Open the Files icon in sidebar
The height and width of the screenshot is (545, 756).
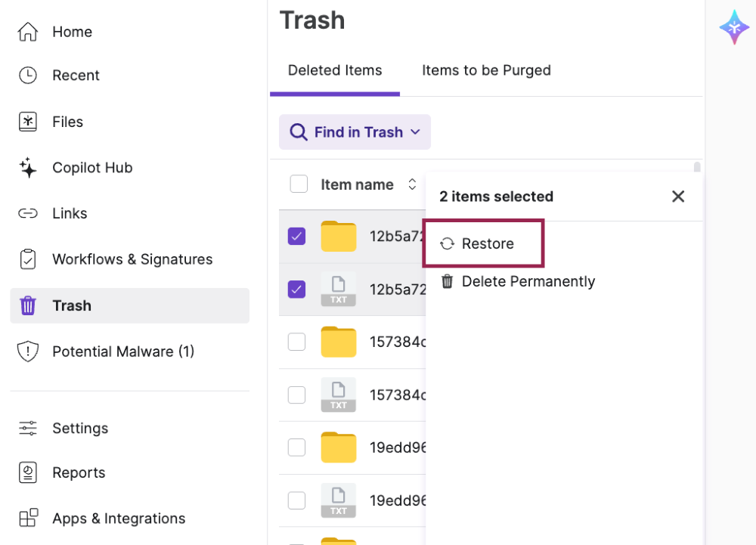coord(27,121)
